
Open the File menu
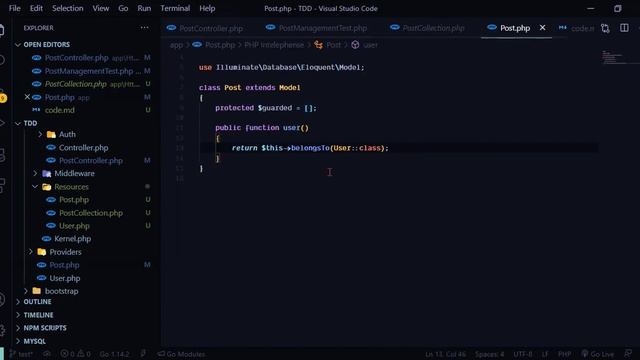coord(15,8)
